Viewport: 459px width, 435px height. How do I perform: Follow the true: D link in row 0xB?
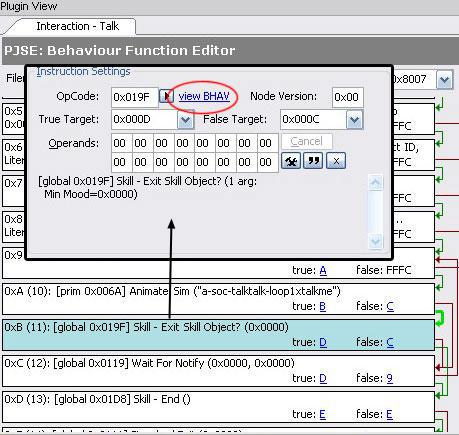[323, 342]
